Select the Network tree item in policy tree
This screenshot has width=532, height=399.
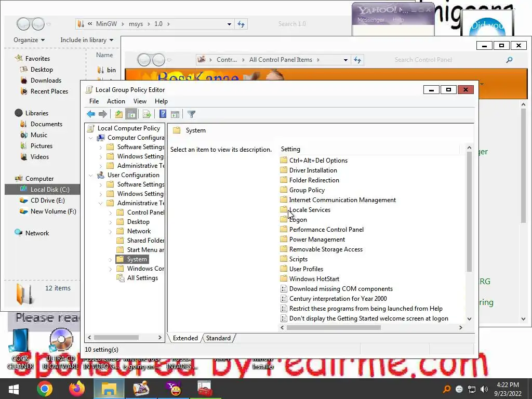pyautogui.click(x=139, y=231)
